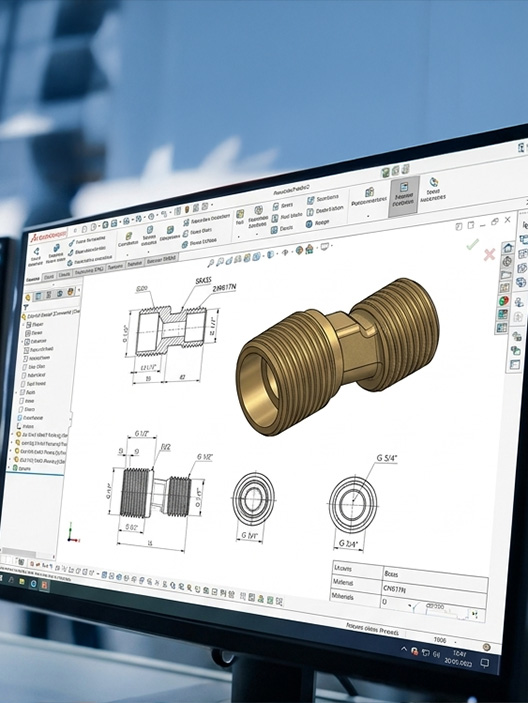Click the 'R/2' callout on the side view

point(165,447)
